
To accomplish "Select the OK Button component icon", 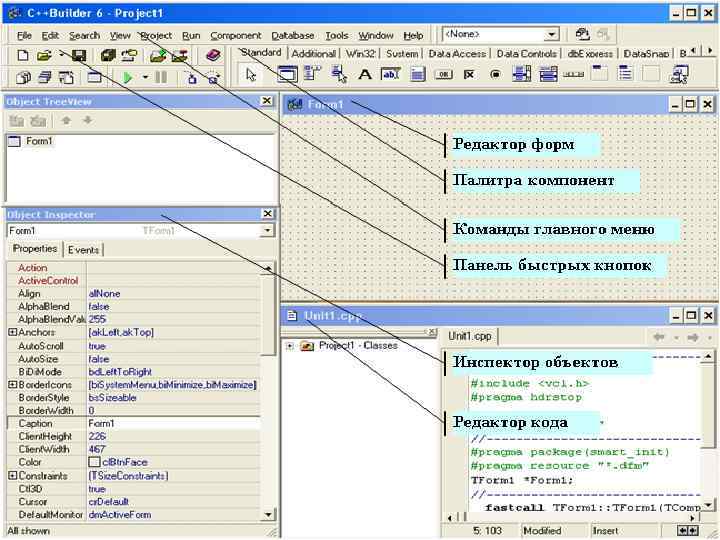I will [444, 74].
